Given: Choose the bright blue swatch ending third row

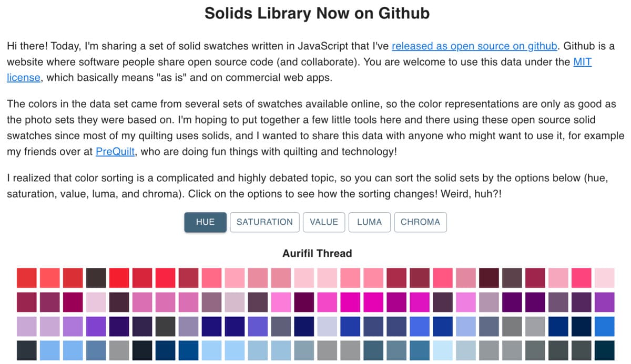Looking at the screenshot, I should (x=604, y=326).
